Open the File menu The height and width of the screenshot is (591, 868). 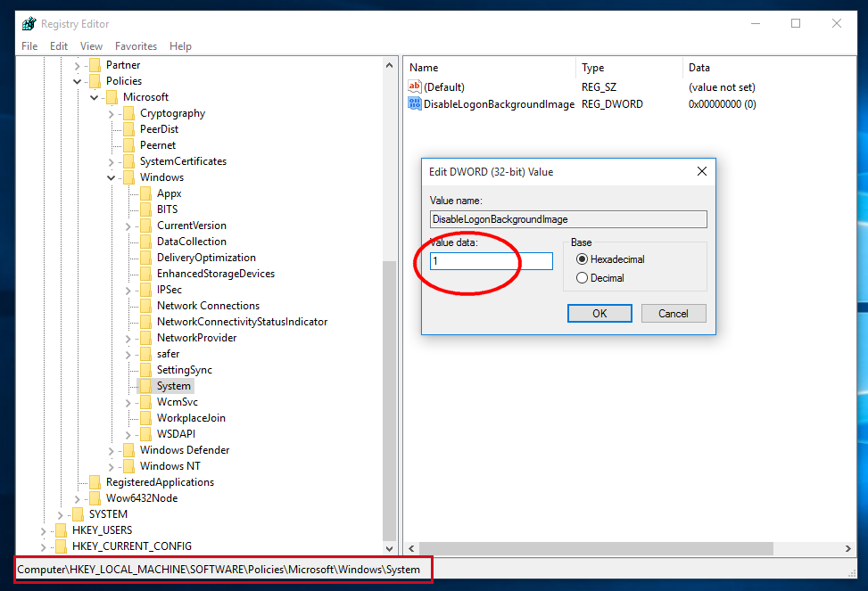[29, 46]
